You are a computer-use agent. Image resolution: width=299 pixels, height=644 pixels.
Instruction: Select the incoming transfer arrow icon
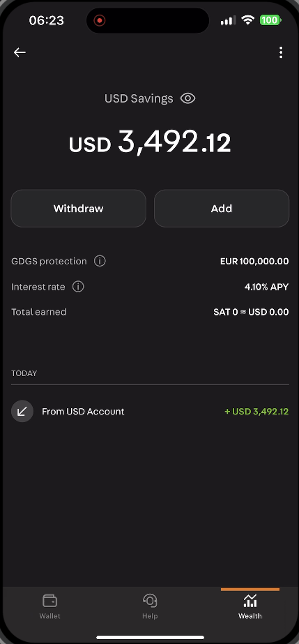click(22, 411)
